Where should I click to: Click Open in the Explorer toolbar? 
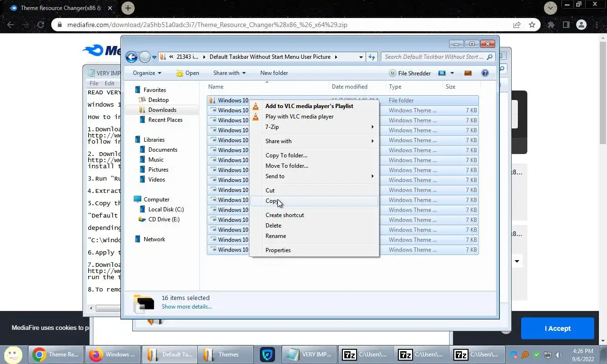point(187,73)
